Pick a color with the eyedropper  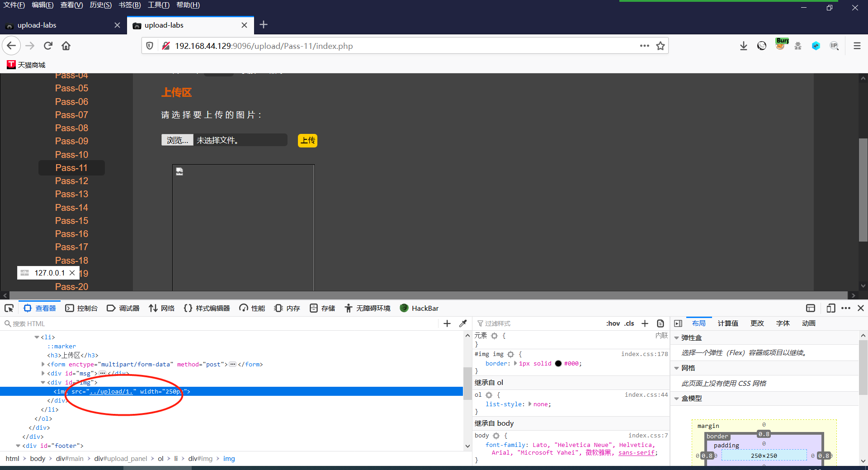tap(463, 323)
